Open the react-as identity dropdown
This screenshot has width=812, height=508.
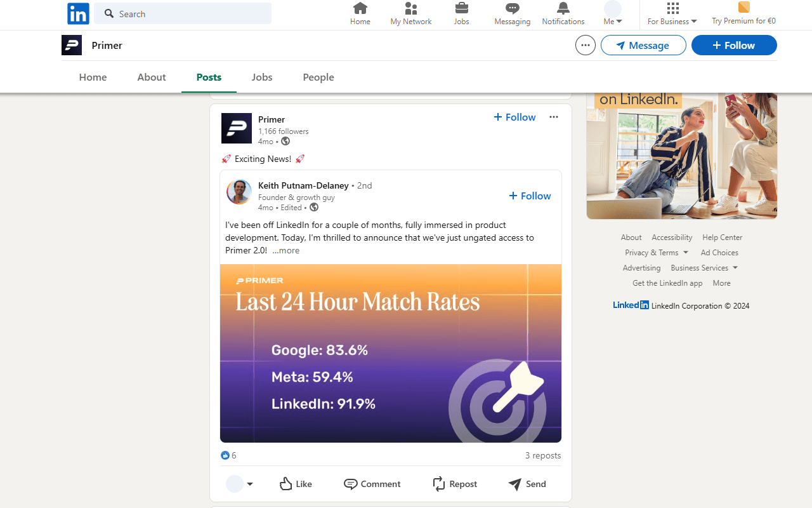click(240, 484)
